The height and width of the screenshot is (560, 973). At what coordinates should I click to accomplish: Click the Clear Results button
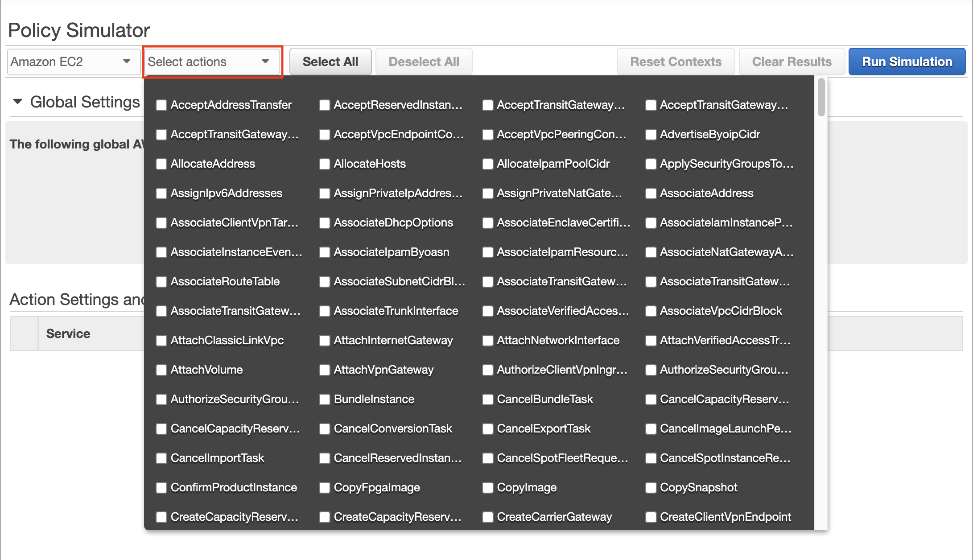(792, 62)
